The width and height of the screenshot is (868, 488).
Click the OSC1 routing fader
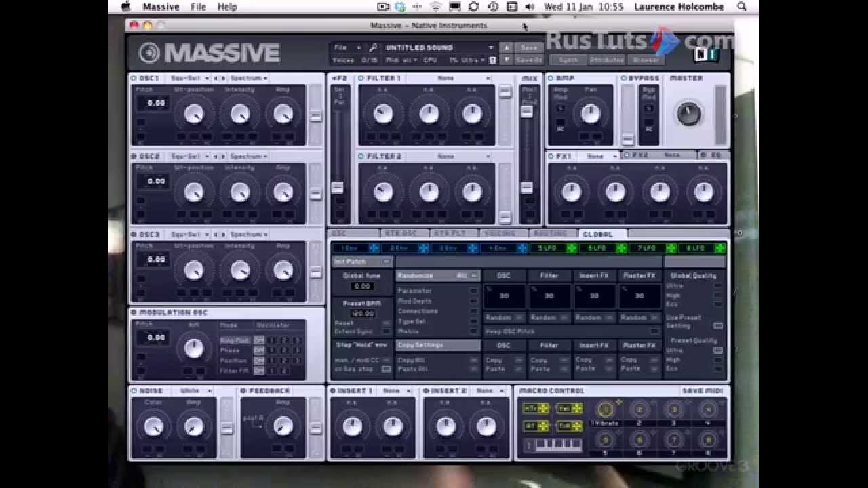click(315, 116)
